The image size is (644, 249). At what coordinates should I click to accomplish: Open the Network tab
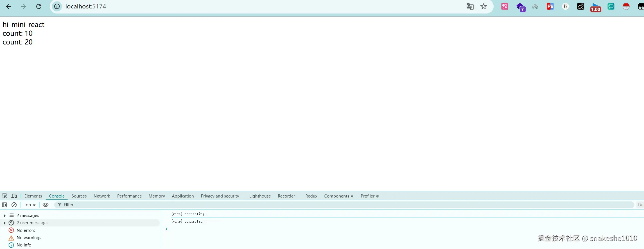coord(102,196)
